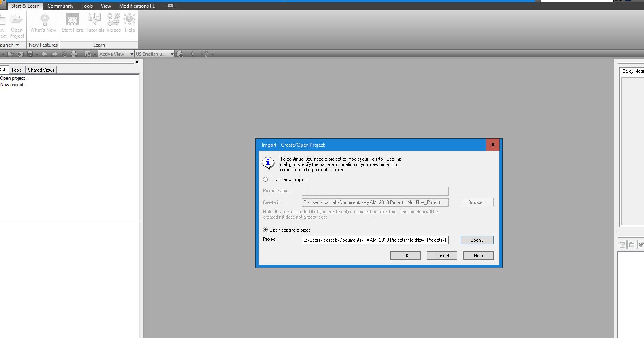The image size is (644, 338).
Task: Click the undo arrow in quick toolbar
Action: [45, 54]
